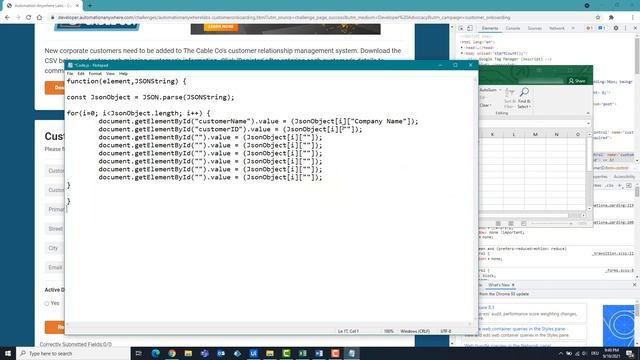This screenshot has height=360, width=640.
Task: Open Microsoft Teams from the taskbar
Action: (204, 353)
